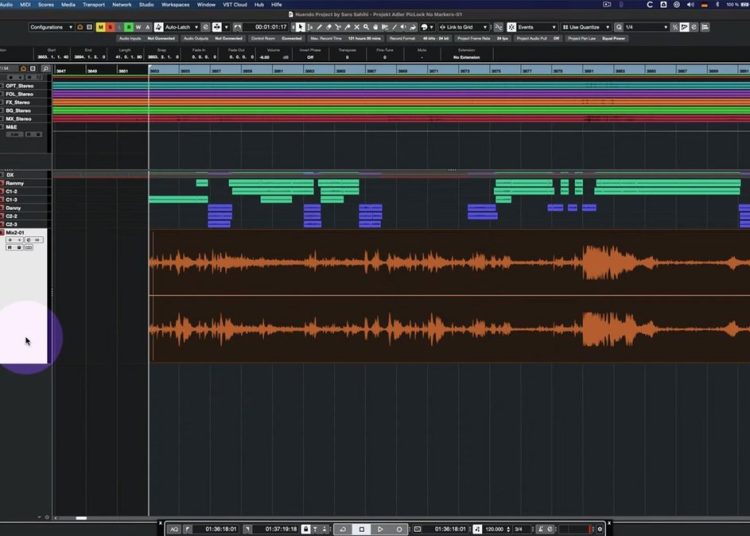Open the Workspaces menu

[x=175, y=4]
